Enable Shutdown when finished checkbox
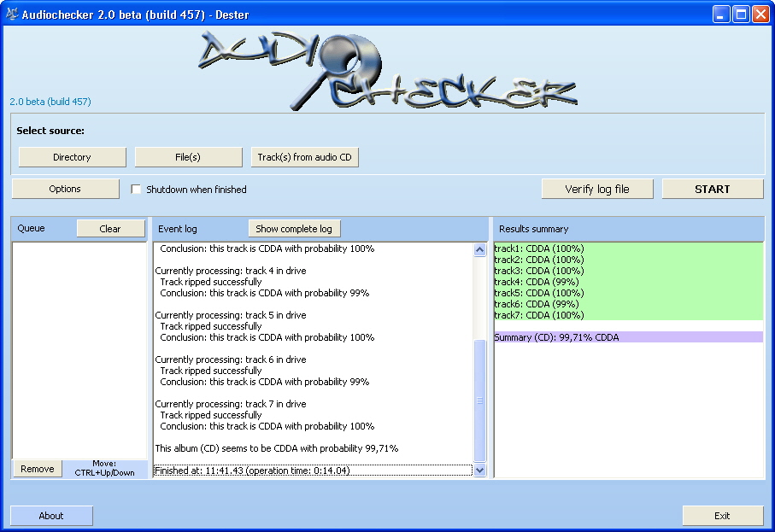The height and width of the screenshot is (532, 775). tap(136, 190)
